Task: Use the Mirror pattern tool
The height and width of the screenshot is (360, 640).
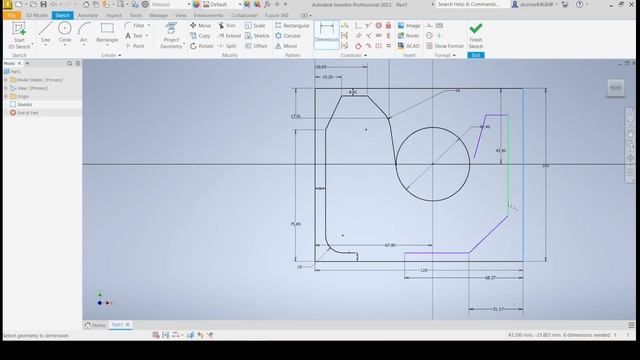Action: click(x=286, y=46)
